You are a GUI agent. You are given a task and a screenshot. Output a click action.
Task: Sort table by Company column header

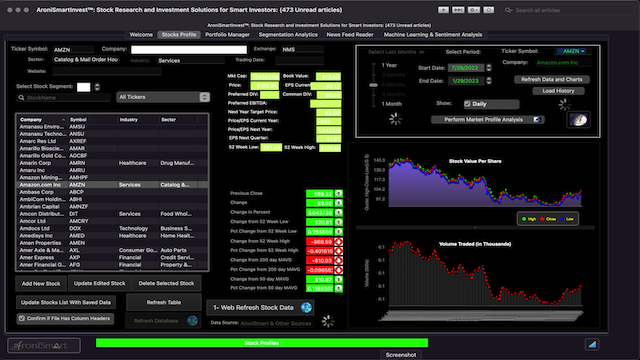tap(42, 120)
